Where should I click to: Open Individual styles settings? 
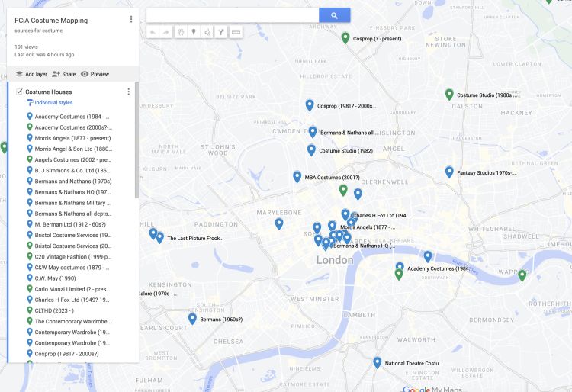pyautogui.click(x=50, y=102)
